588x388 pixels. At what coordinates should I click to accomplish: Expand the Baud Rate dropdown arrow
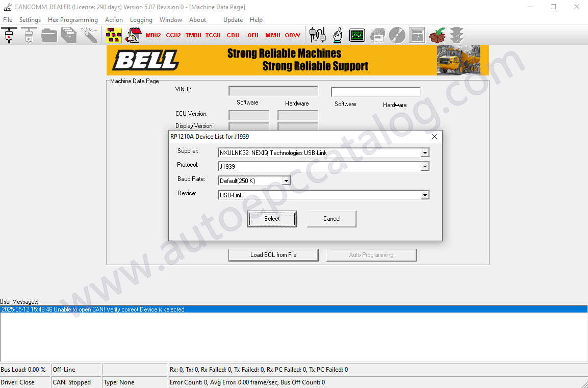tap(286, 180)
